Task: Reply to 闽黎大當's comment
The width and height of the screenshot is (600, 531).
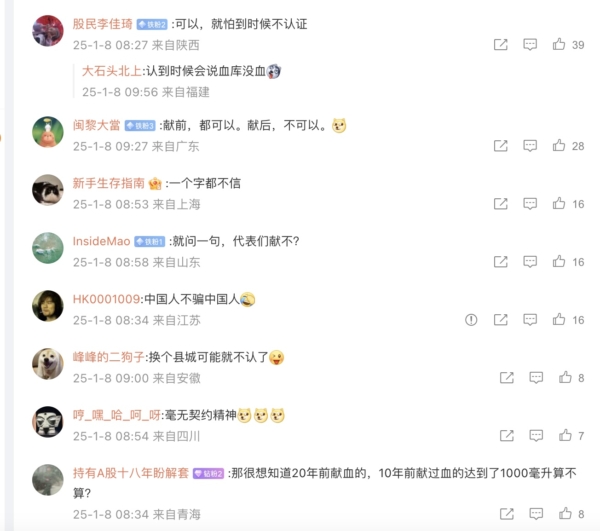Action: pyautogui.click(x=530, y=145)
